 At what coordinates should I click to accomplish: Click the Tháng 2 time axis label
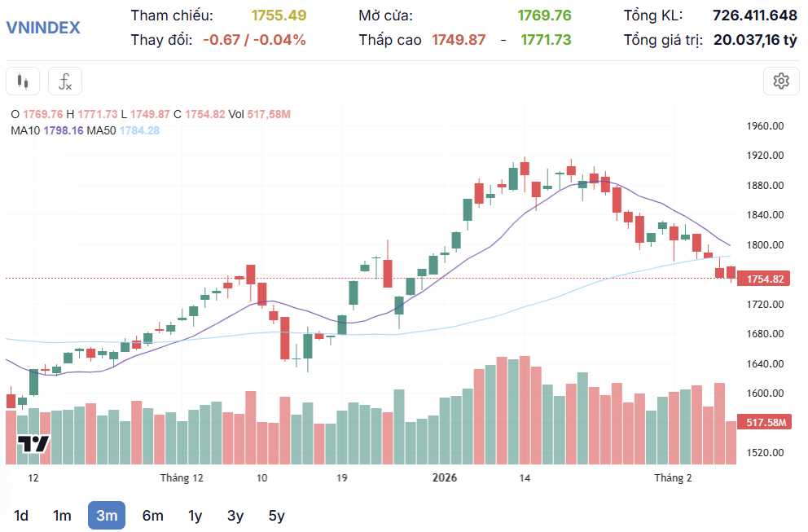pyautogui.click(x=673, y=478)
